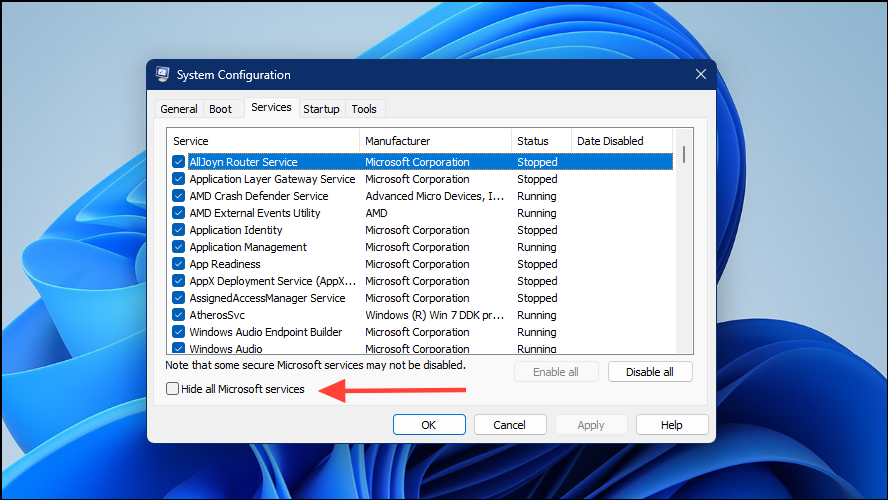
Task: Uncheck the AtherosSvc checkbox
Action: [x=178, y=315]
